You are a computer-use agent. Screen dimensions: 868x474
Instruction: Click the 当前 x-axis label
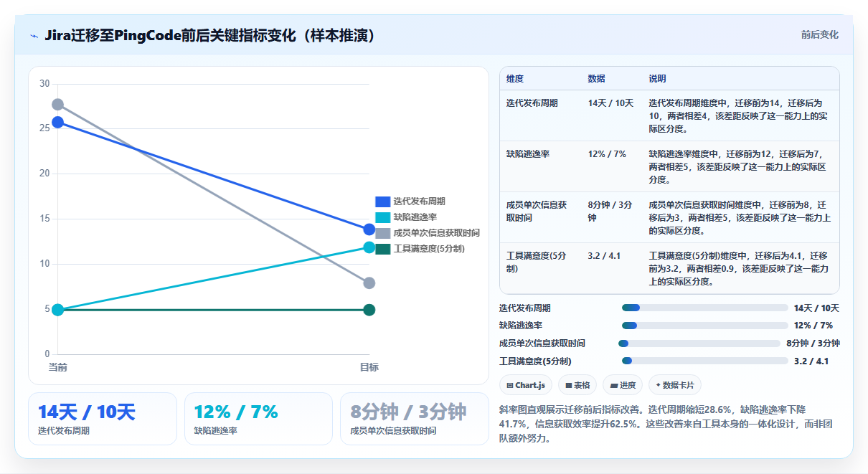tap(58, 367)
